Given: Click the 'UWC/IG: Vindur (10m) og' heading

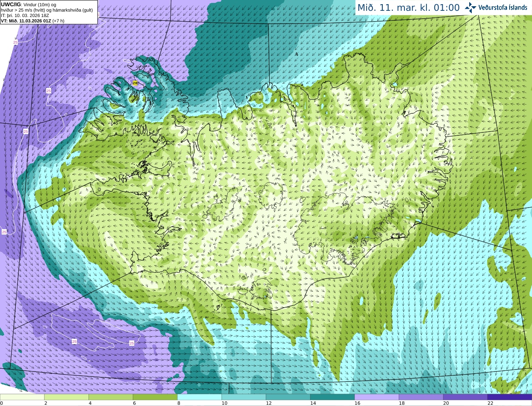Looking at the screenshot, I should [29, 4].
